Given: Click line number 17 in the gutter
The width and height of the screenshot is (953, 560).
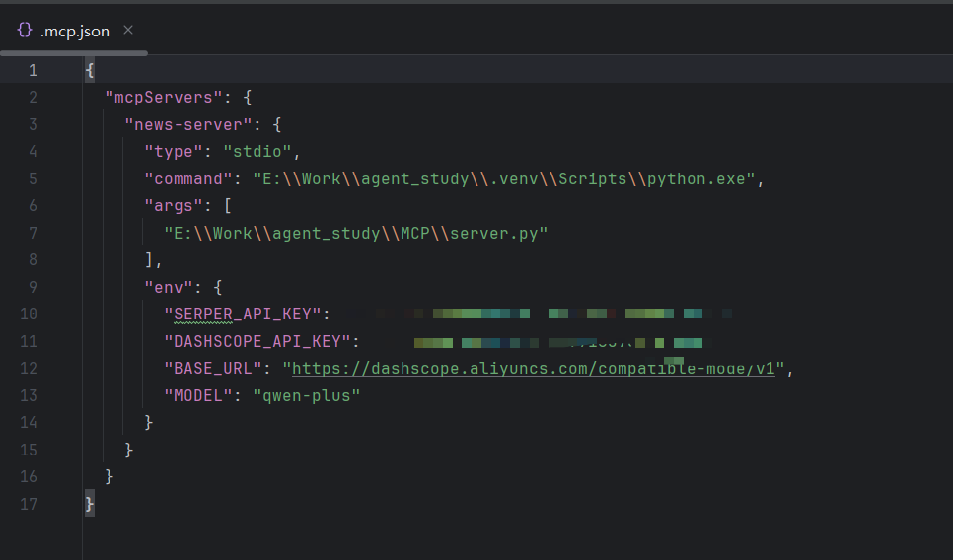Looking at the screenshot, I should pyautogui.click(x=29, y=504).
